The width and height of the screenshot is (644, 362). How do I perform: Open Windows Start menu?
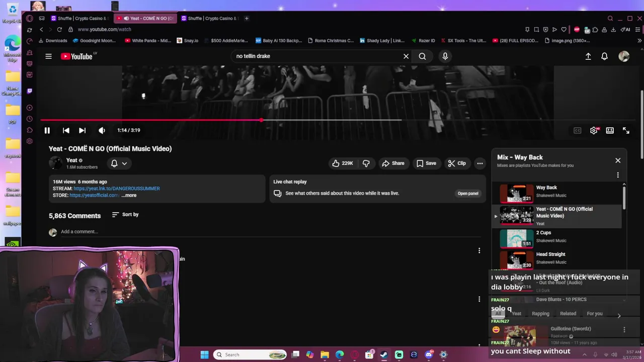tap(204, 354)
